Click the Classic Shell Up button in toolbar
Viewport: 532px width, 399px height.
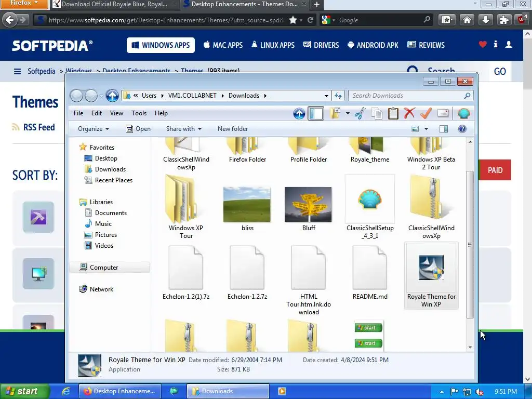pyautogui.click(x=299, y=113)
